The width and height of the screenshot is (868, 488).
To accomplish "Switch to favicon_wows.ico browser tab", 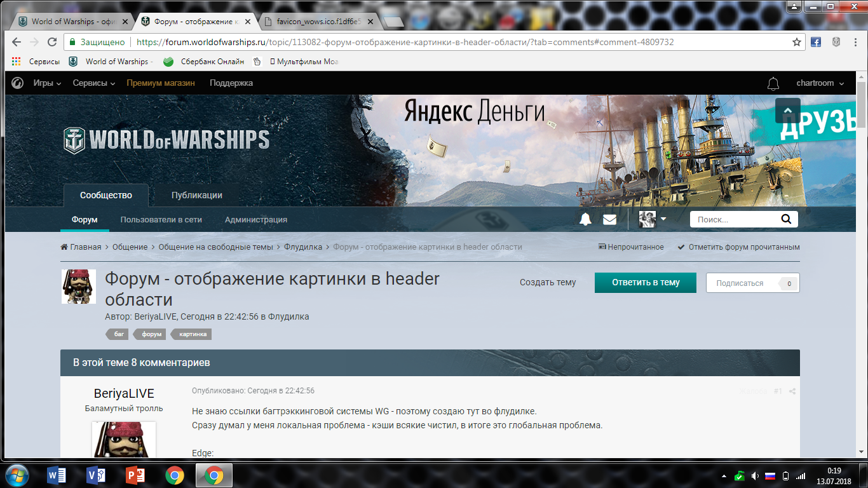I will point(320,21).
